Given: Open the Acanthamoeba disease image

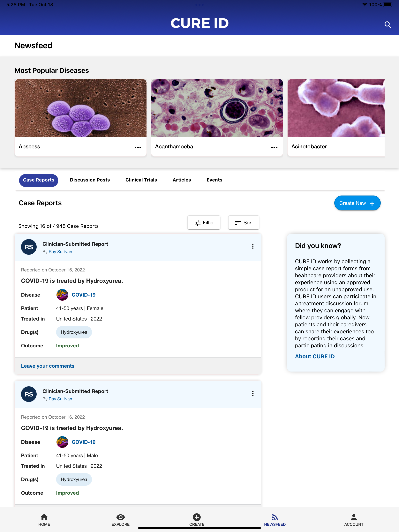Looking at the screenshot, I should click(x=217, y=108).
